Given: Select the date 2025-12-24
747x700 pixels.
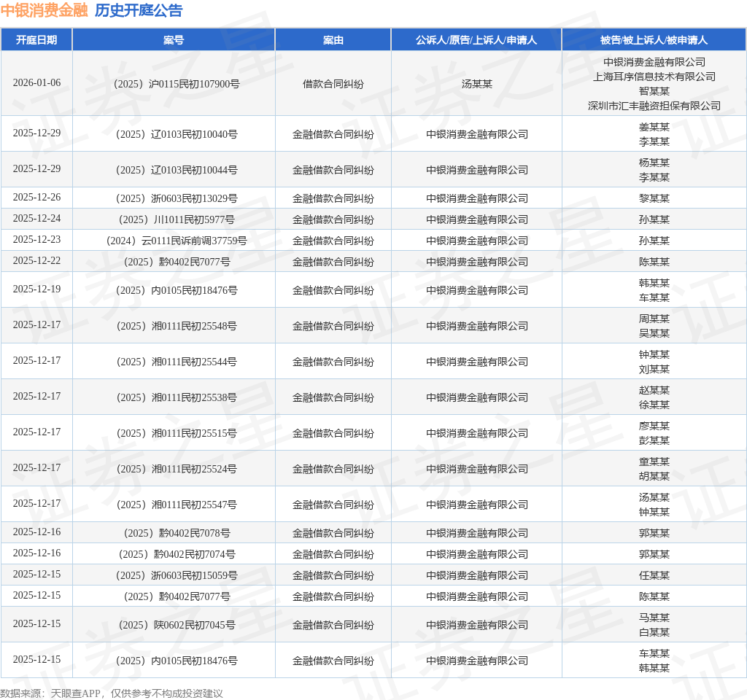Looking at the screenshot, I should pyautogui.click(x=36, y=219).
